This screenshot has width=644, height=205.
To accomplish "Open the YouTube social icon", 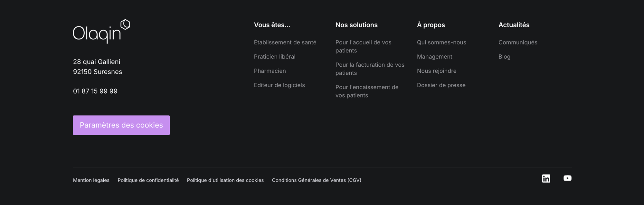I will coord(567,178).
